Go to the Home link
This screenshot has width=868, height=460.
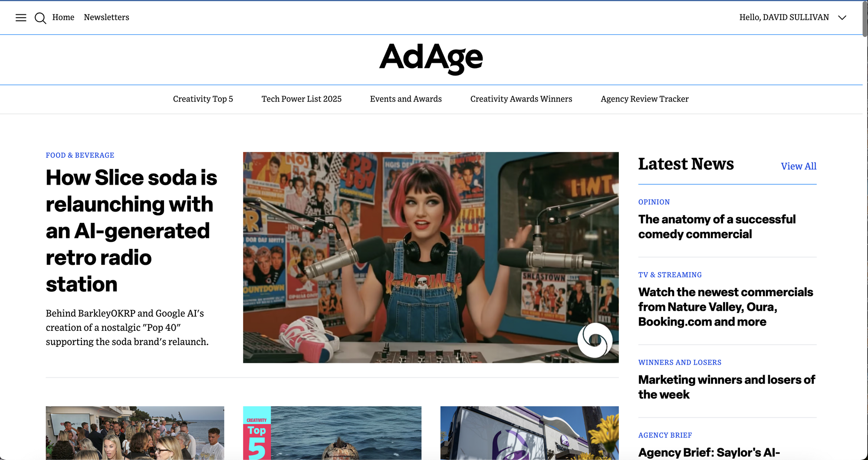pyautogui.click(x=63, y=17)
